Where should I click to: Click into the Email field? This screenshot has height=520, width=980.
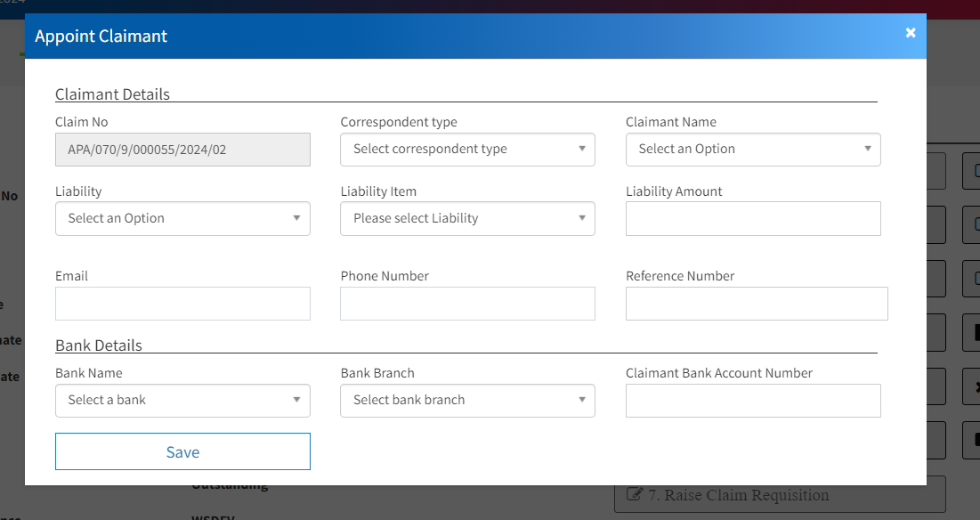tap(182, 304)
